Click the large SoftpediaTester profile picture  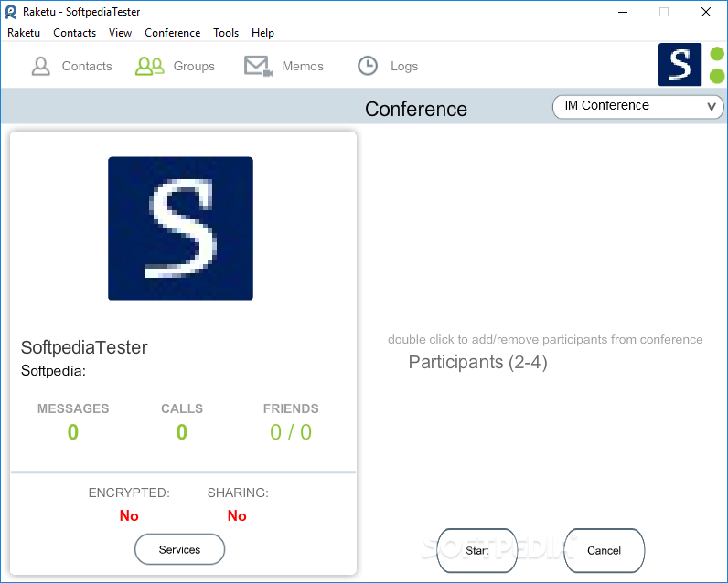click(x=180, y=228)
